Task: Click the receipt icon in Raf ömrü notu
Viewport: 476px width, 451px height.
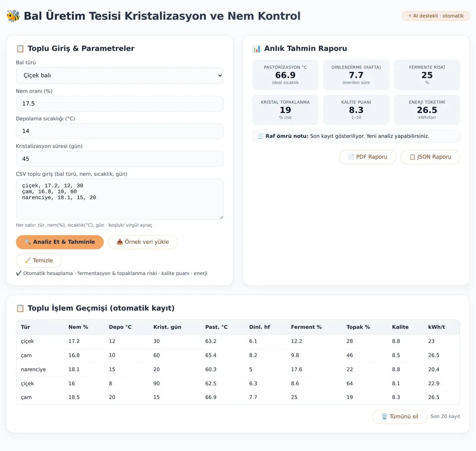Action: pyautogui.click(x=261, y=136)
